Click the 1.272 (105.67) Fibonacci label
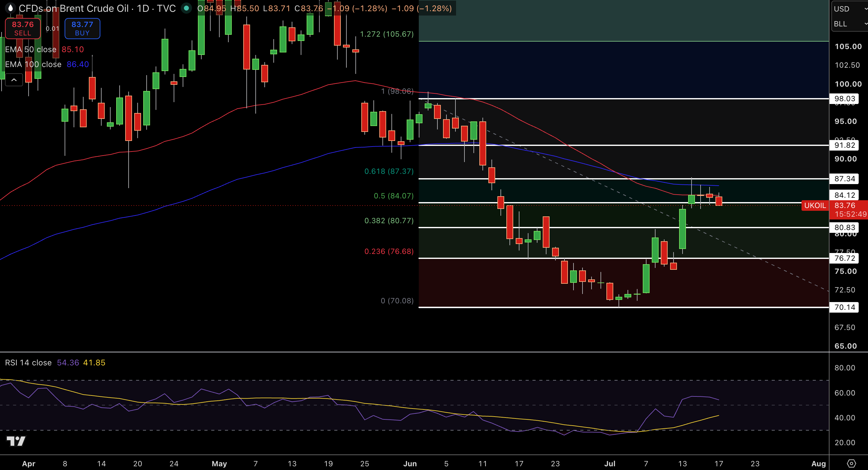 coord(387,34)
